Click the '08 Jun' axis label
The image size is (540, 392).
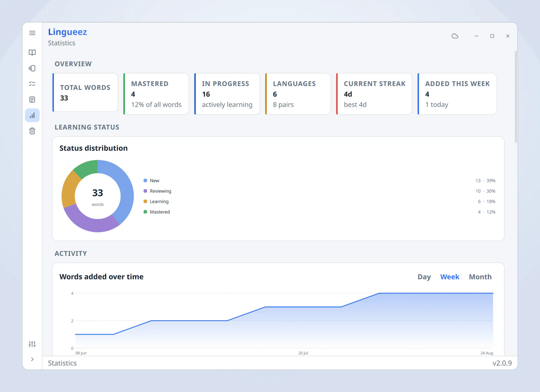[x=81, y=353]
